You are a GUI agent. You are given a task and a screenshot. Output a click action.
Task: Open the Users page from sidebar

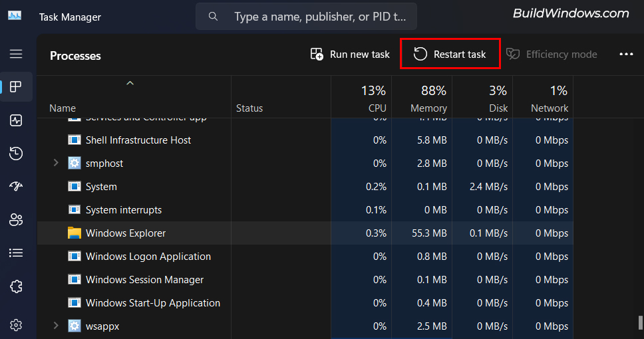pos(16,219)
